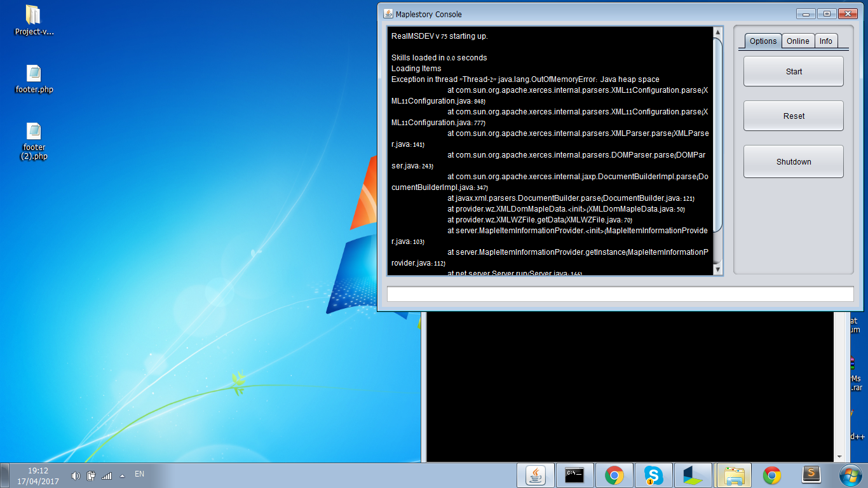This screenshot has height=488, width=868.
Task: Click the volume speaker tray icon
Action: (76, 475)
